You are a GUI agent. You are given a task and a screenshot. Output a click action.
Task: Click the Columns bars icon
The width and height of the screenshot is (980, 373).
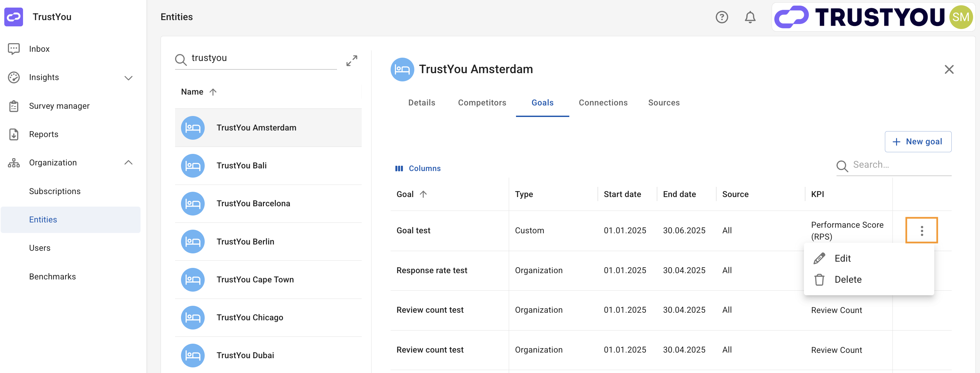click(x=399, y=168)
